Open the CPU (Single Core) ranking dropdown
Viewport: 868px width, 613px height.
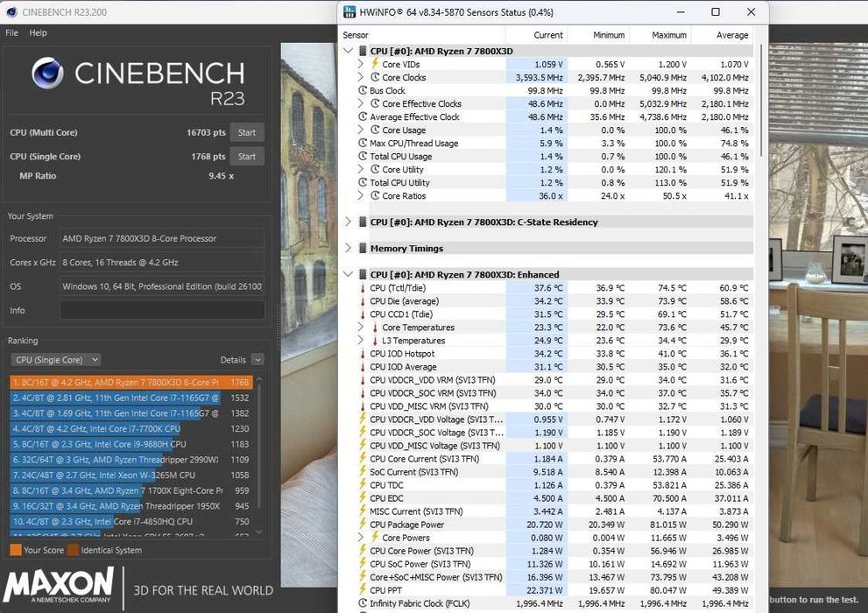point(55,360)
